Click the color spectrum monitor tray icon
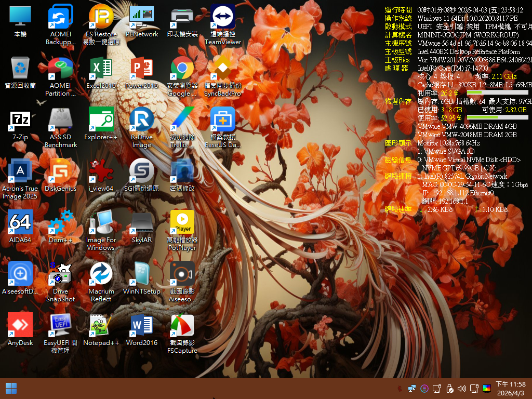The width and height of the screenshot is (532, 399). pos(487,388)
